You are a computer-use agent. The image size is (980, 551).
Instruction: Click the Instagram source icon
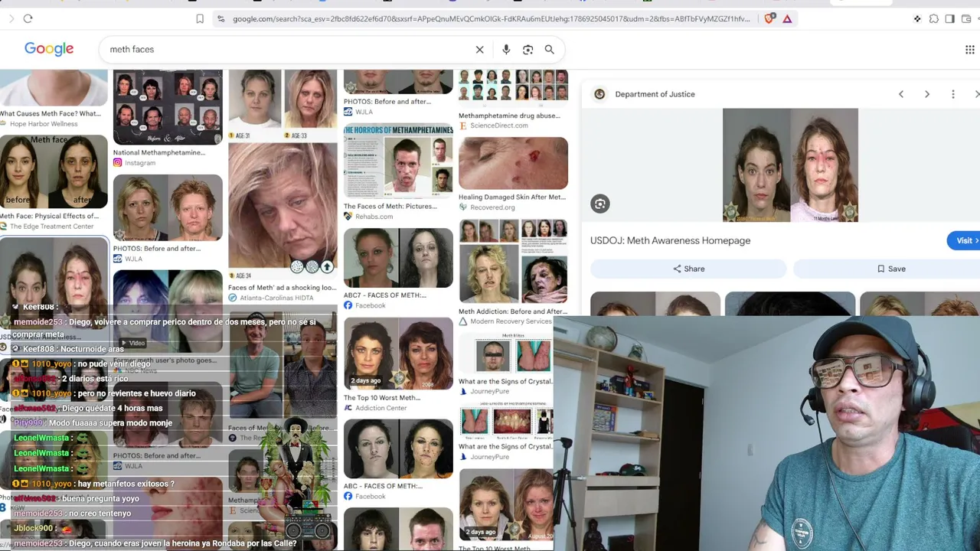coord(117,163)
